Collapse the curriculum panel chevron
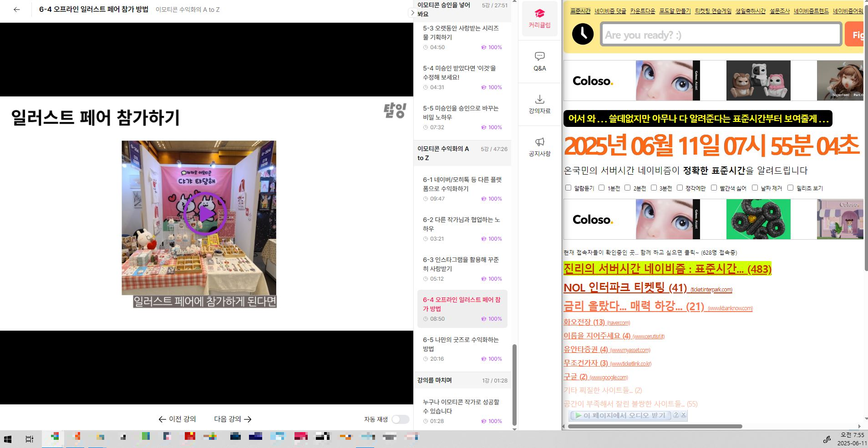 point(412,13)
